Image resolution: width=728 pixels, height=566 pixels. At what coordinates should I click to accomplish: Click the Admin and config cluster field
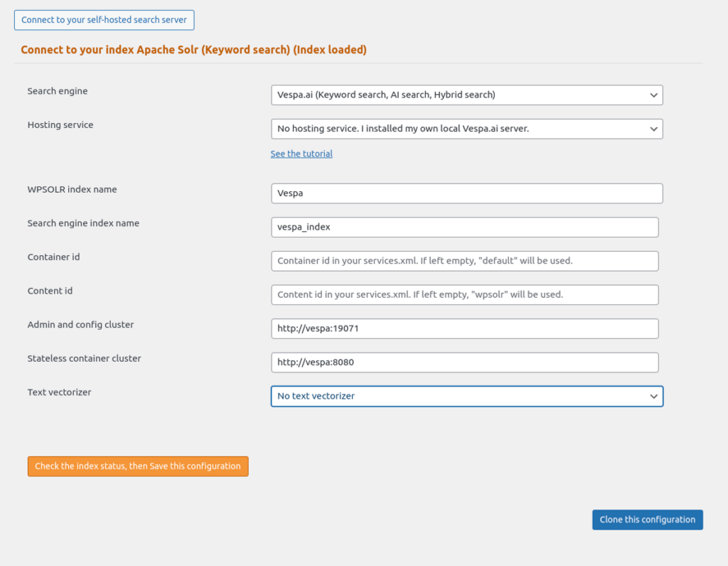coord(465,329)
